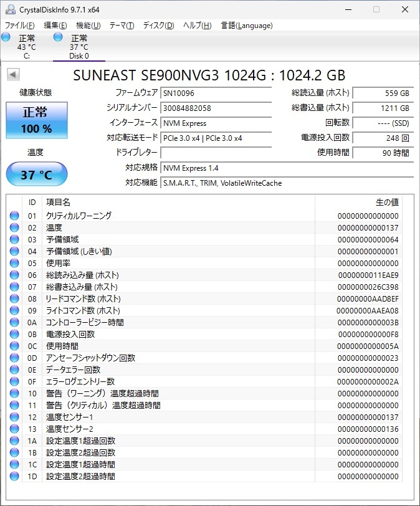Select the status orb of row 0E データエラー回数
Viewport: 420px width, 506px height.
coord(14,370)
